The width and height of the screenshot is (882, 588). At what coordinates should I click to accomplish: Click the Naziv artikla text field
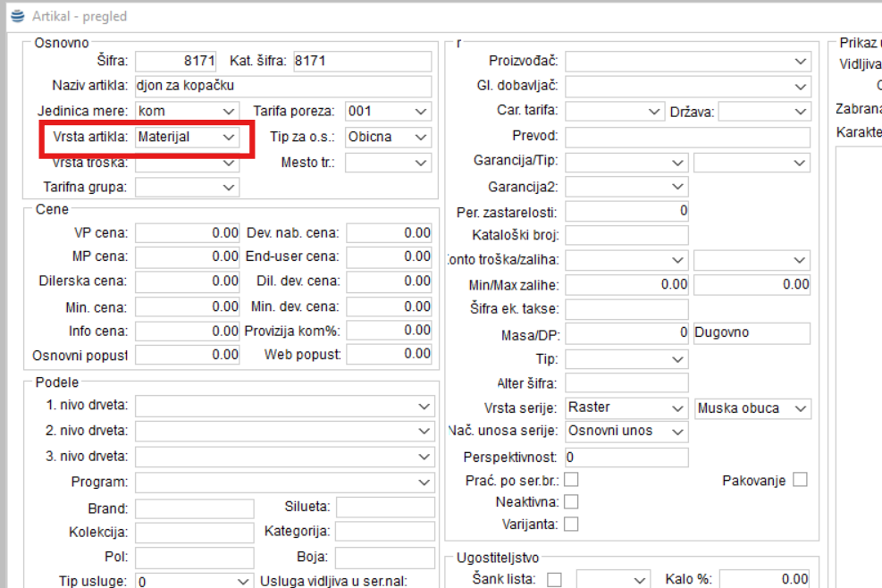[x=282, y=87]
